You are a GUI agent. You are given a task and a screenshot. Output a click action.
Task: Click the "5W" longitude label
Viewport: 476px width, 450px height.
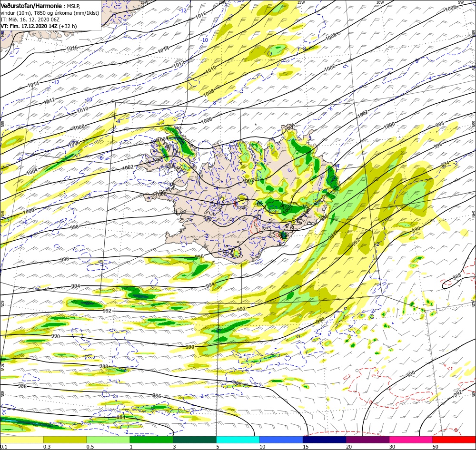pos(461,2)
